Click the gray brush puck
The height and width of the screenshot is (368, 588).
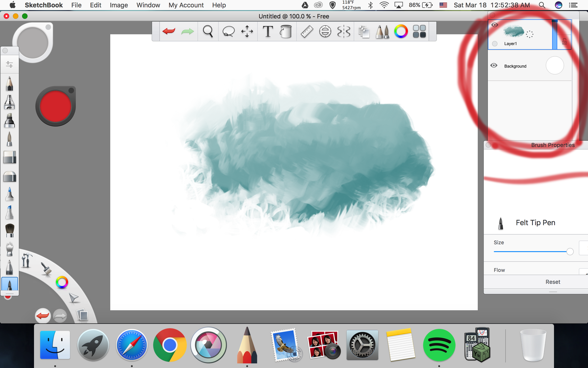33,42
